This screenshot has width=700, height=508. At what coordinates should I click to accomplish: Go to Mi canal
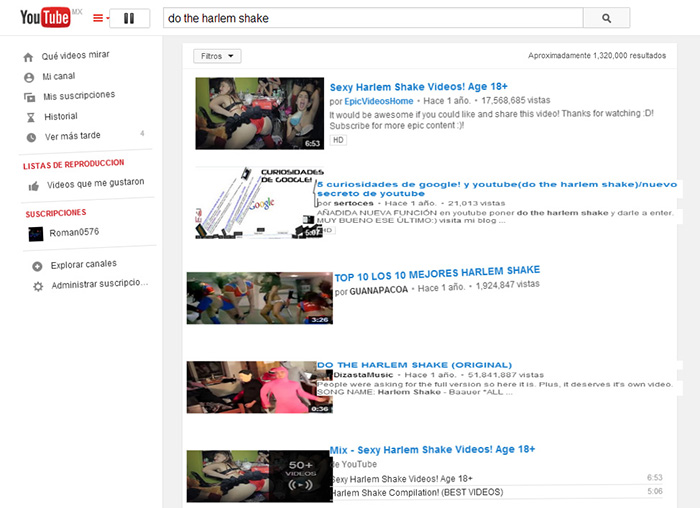click(58, 76)
